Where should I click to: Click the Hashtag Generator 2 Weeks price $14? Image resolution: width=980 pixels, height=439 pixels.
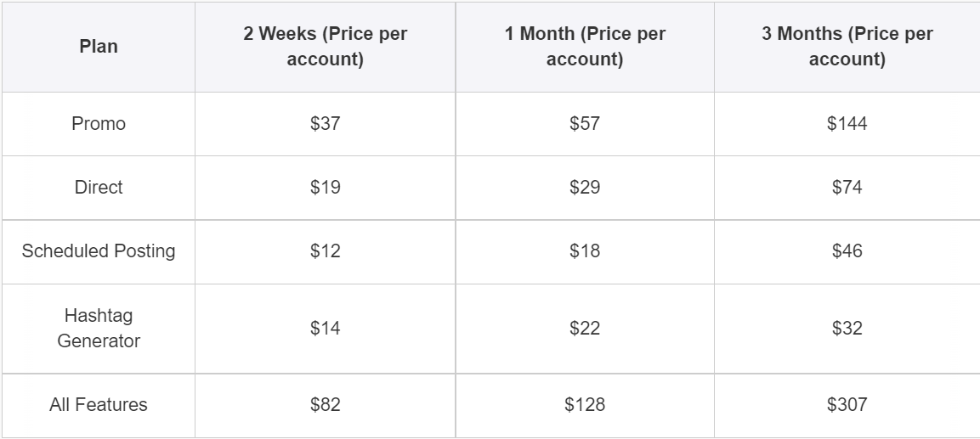pyautogui.click(x=326, y=328)
